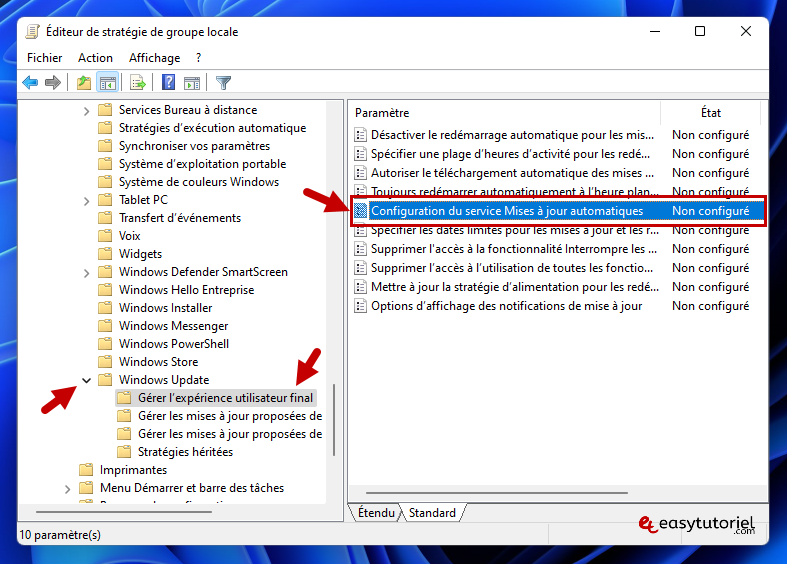Click the Back arrow toolbar icon

pos(31,82)
